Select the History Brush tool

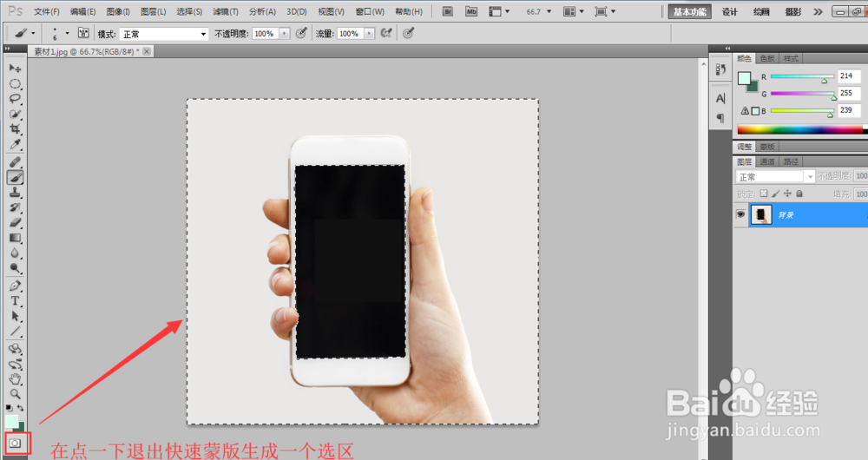pyautogui.click(x=15, y=207)
